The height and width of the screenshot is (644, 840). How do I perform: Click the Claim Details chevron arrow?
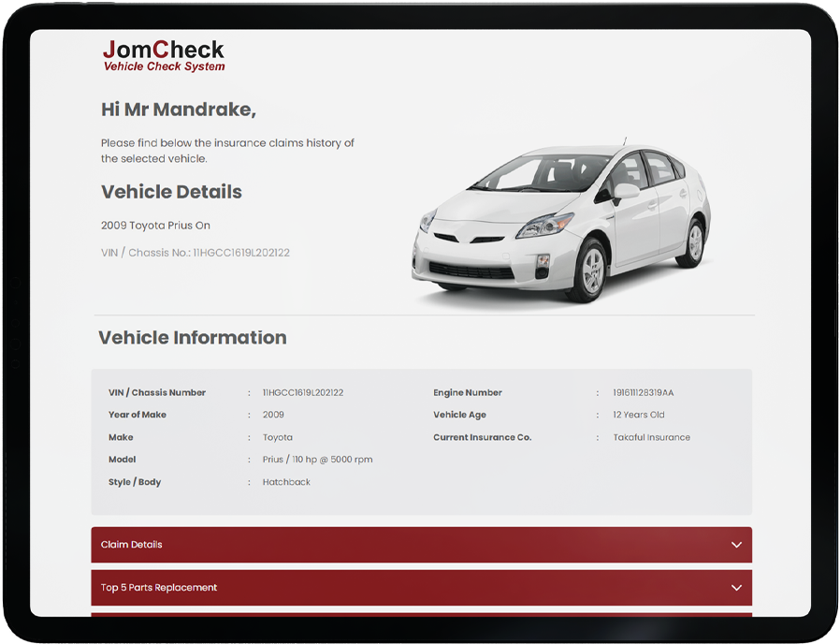(x=736, y=545)
